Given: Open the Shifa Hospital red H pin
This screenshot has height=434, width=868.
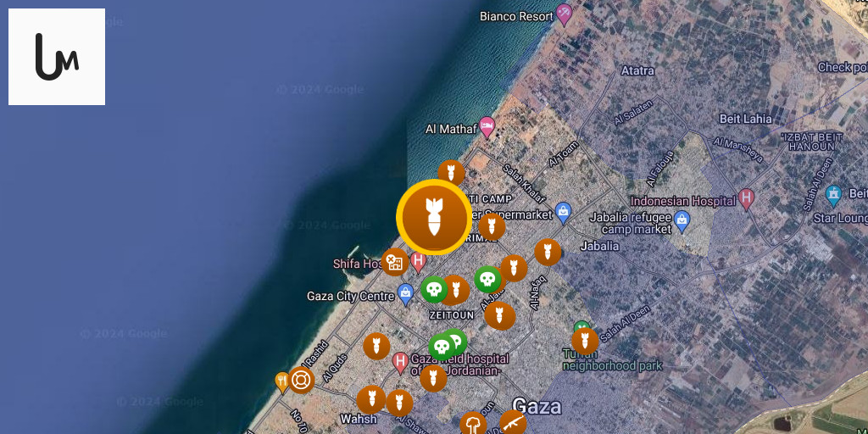Looking at the screenshot, I should point(419,263).
